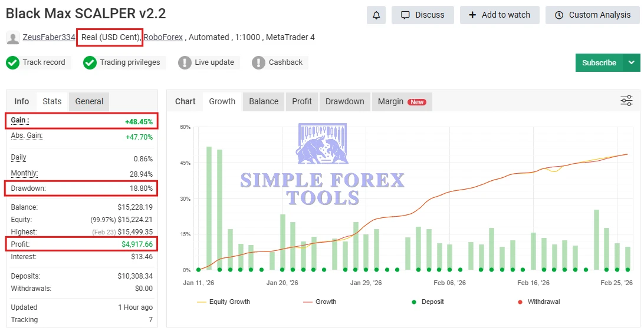This screenshot has width=644, height=331.
Task: Select the $15,499.35 highest value
Action: [135, 232]
